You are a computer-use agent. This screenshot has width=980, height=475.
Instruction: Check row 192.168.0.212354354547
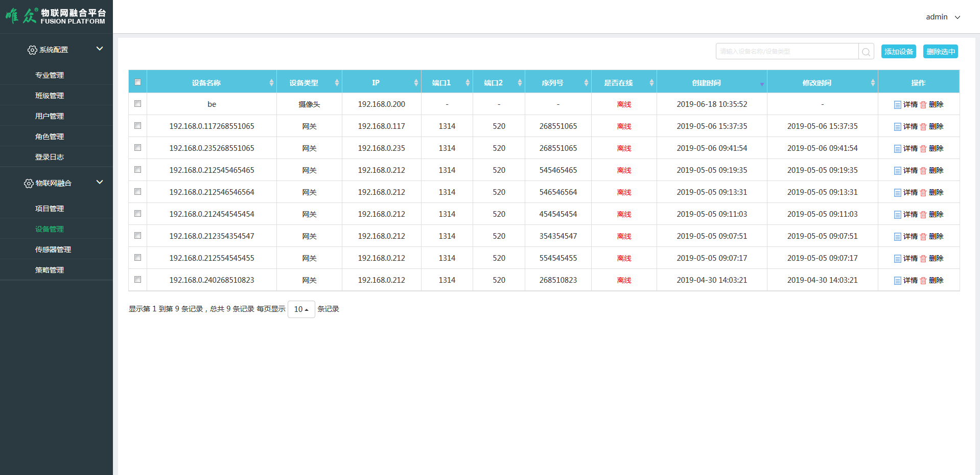pyautogui.click(x=137, y=235)
